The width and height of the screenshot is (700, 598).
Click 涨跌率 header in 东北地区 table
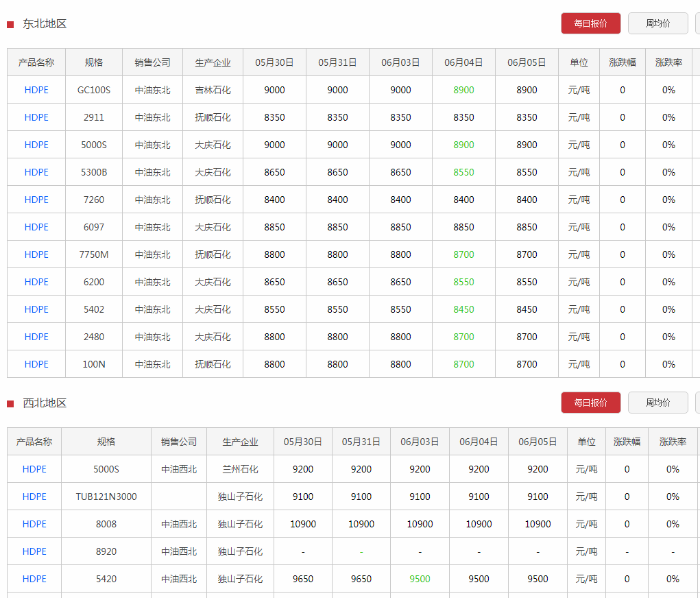pos(668,62)
